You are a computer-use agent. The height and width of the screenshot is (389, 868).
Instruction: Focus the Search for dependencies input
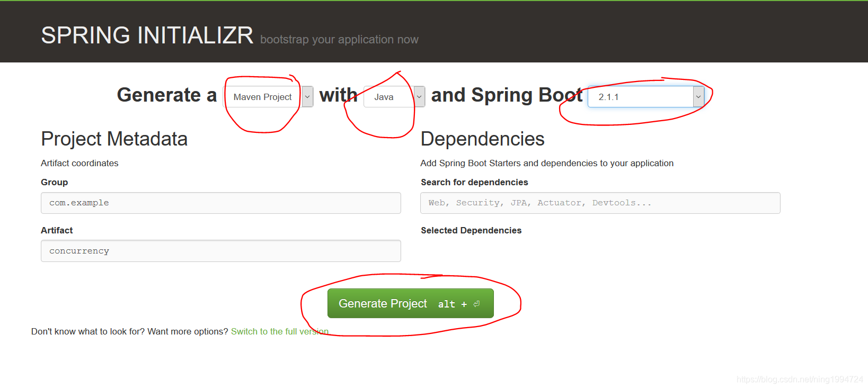pyautogui.click(x=600, y=203)
